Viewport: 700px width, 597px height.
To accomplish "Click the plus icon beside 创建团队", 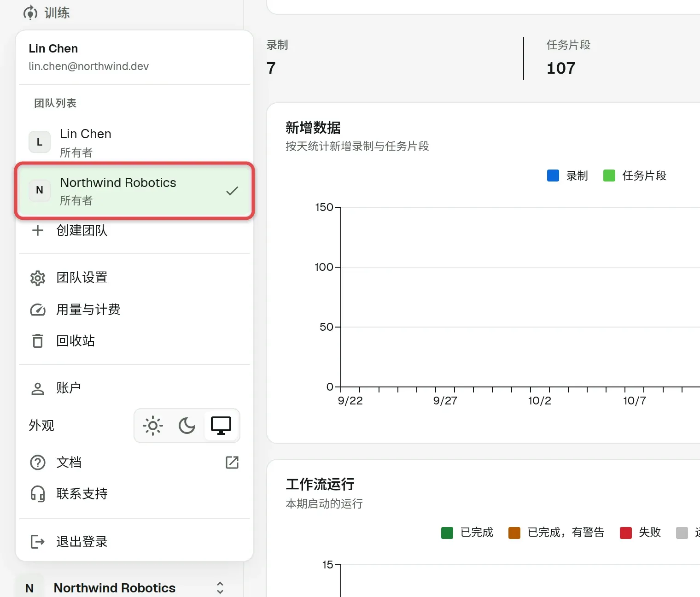I will (x=38, y=230).
